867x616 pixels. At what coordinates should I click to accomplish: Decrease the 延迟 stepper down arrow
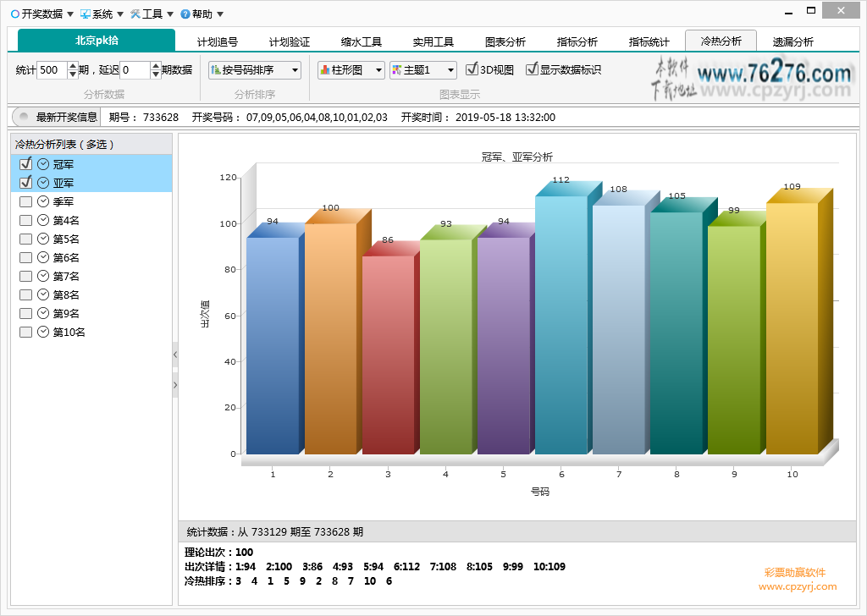coord(156,74)
